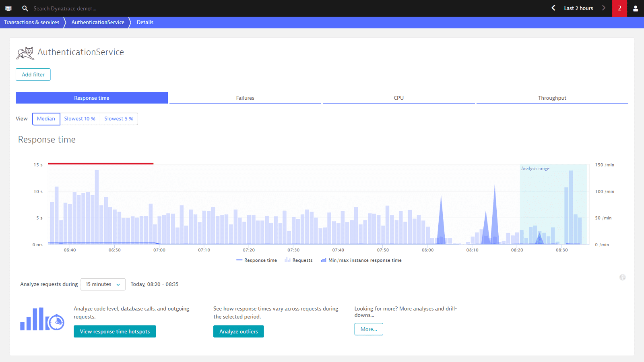Viewport: 644px width, 362px height.
Task: Click the response spike near 08:03
Action: 441,220
